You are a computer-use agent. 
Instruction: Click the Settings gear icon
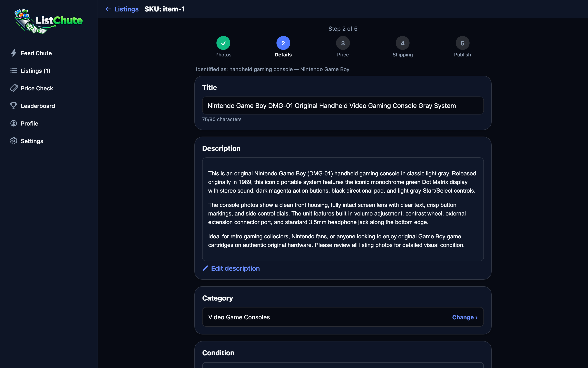tap(14, 141)
